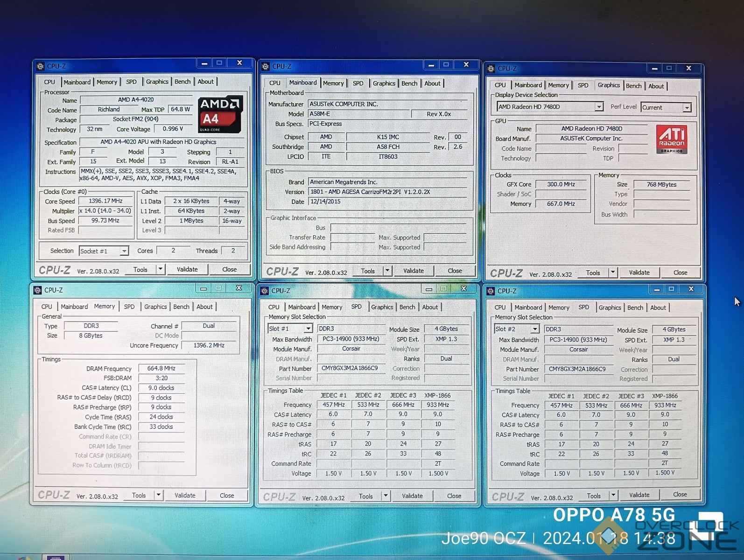The image size is (744, 560).
Task: Click the CPU-Z title icon in the Mainboard window
Action: (x=266, y=67)
